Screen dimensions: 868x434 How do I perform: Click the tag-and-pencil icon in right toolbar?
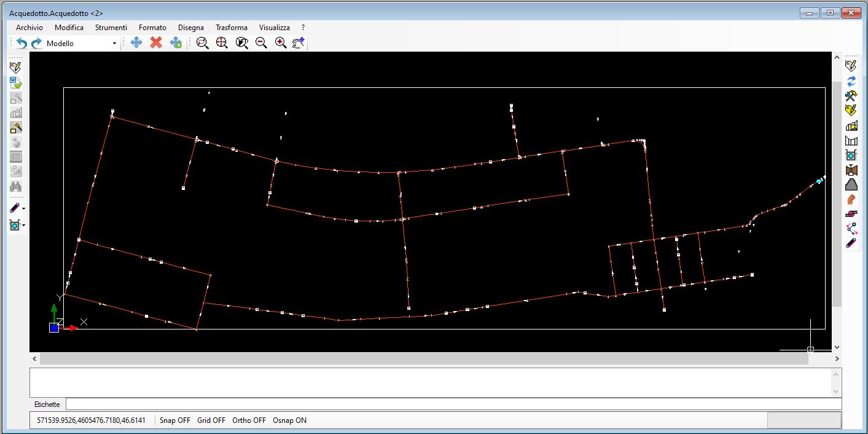(x=851, y=66)
